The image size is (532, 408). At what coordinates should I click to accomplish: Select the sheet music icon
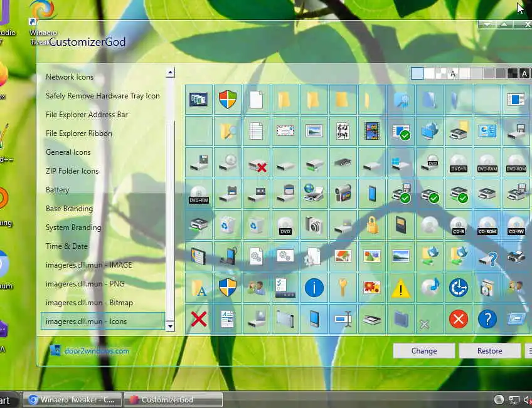point(343,131)
